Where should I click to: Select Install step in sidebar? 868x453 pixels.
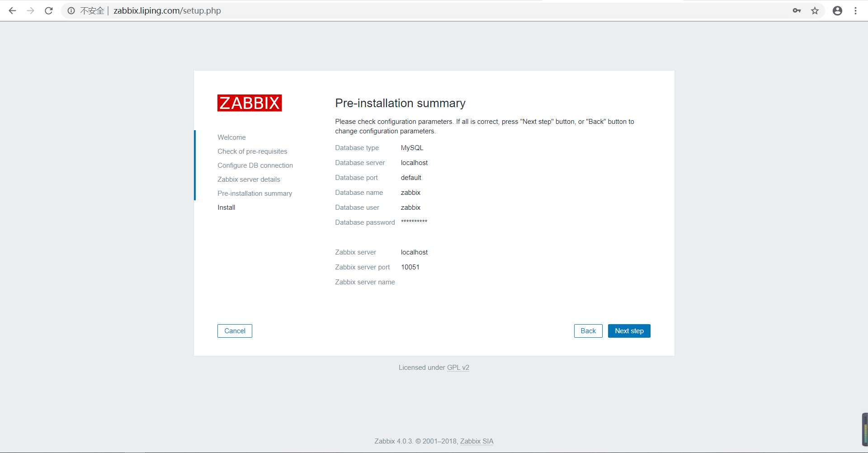pos(226,208)
